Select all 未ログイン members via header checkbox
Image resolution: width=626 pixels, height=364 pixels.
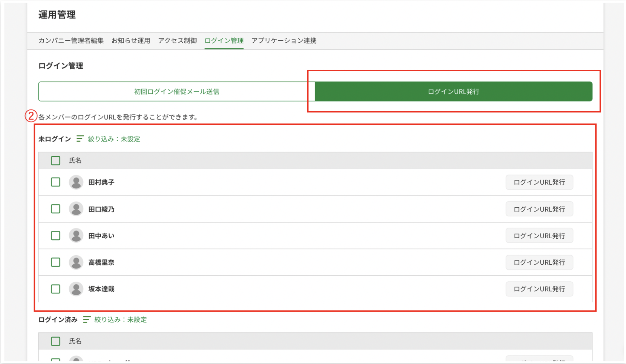pos(56,161)
